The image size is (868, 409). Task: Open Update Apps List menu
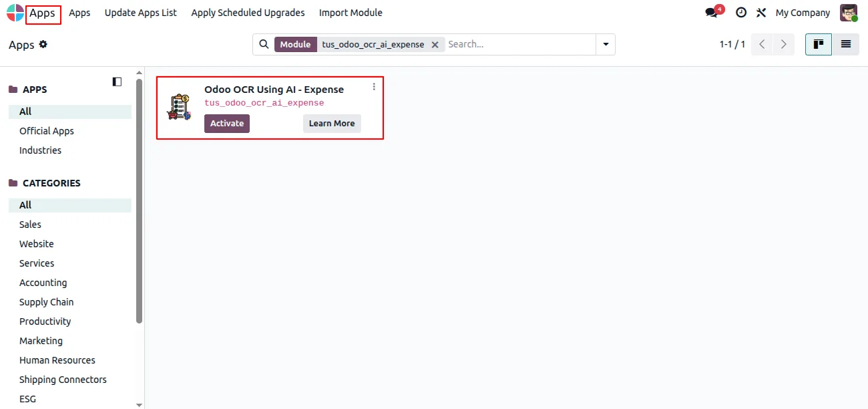(x=141, y=13)
